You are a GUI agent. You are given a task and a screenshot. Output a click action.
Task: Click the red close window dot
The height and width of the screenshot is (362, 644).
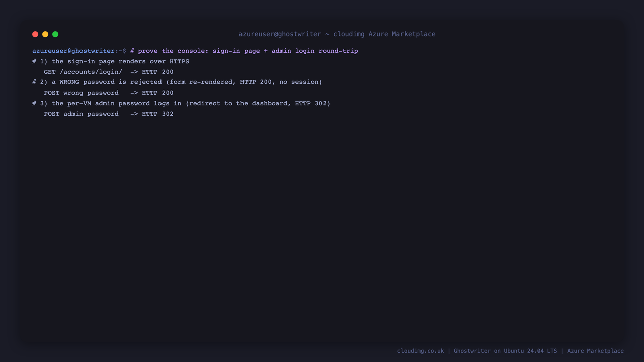(x=35, y=34)
